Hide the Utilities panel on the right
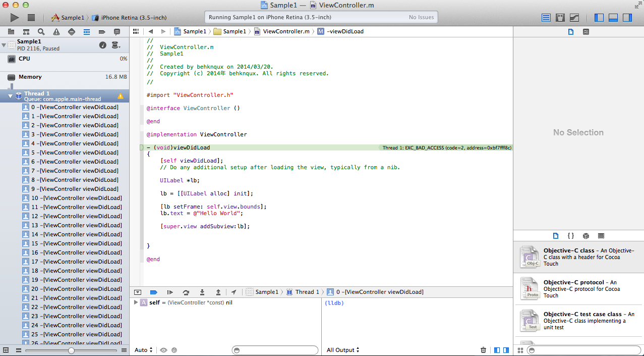The width and height of the screenshot is (644, 356). [x=627, y=18]
